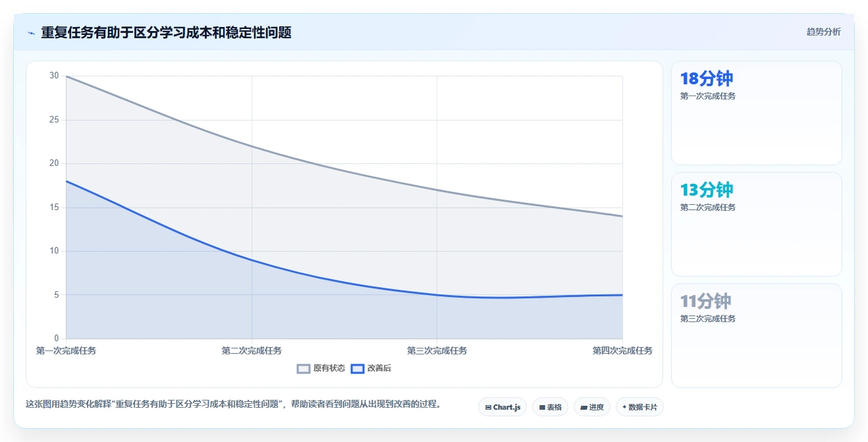Click the y-axis value 20
The height and width of the screenshot is (442, 868).
coord(54,163)
